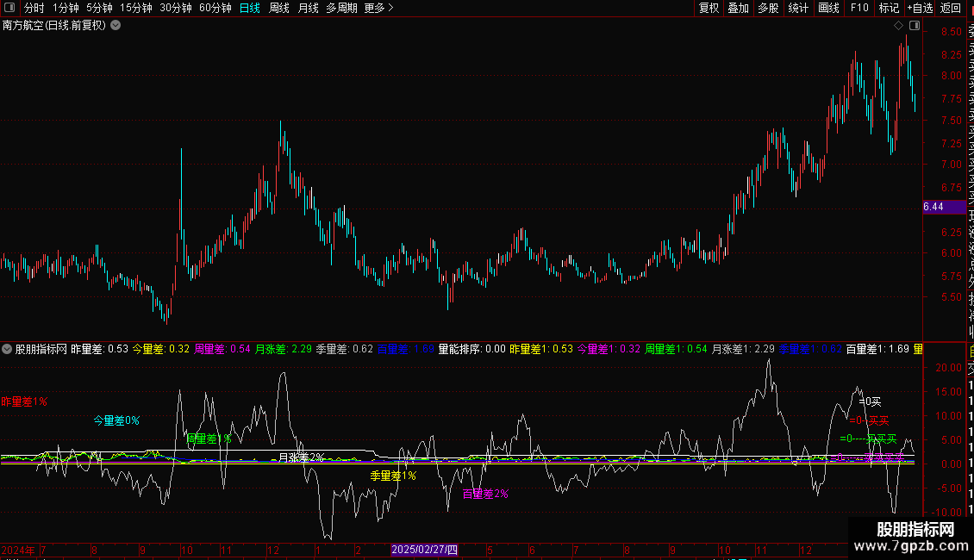This screenshot has width=974, height=560.
Task: Open the 多股 multi-stock view
Action: click(x=768, y=8)
